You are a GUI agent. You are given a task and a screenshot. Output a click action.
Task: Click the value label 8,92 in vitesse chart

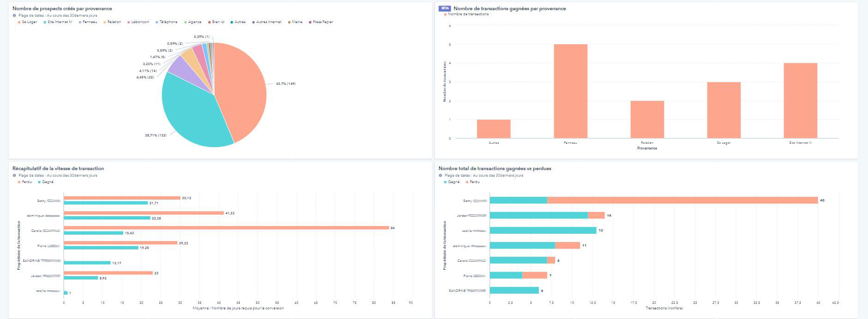pyautogui.click(x=103, y=278)
